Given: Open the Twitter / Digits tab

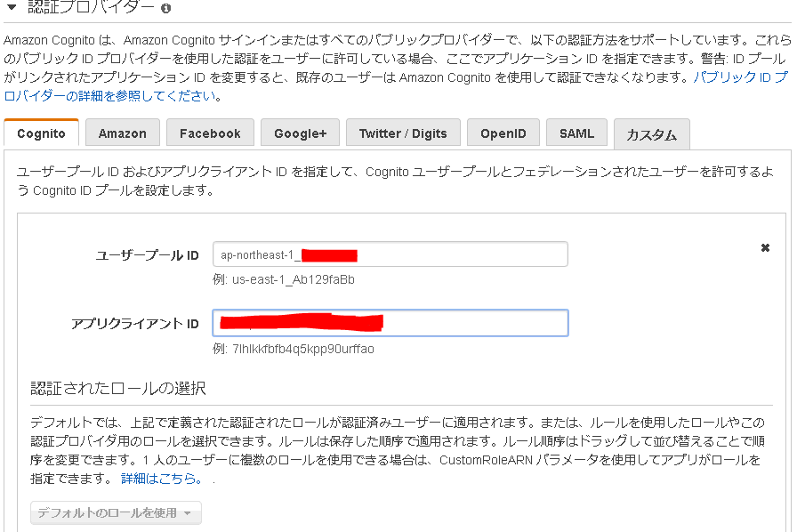Looking at the screenshot, I should [x=403, y=133].
